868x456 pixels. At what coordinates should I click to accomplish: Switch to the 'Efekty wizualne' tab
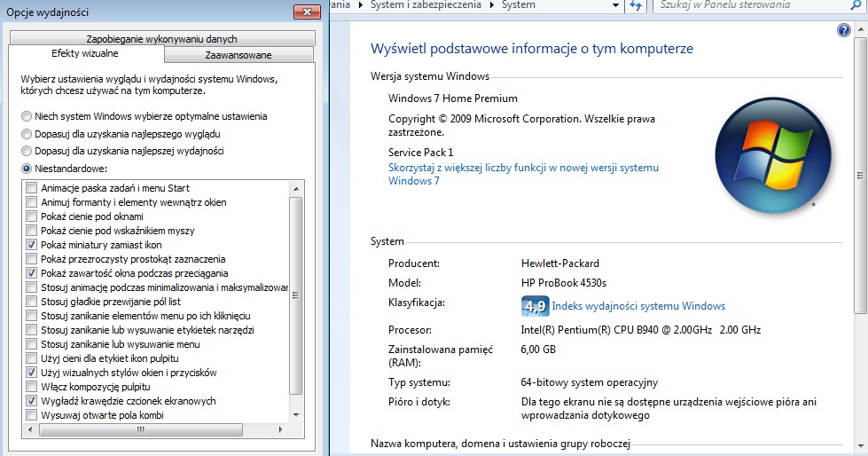85,54
